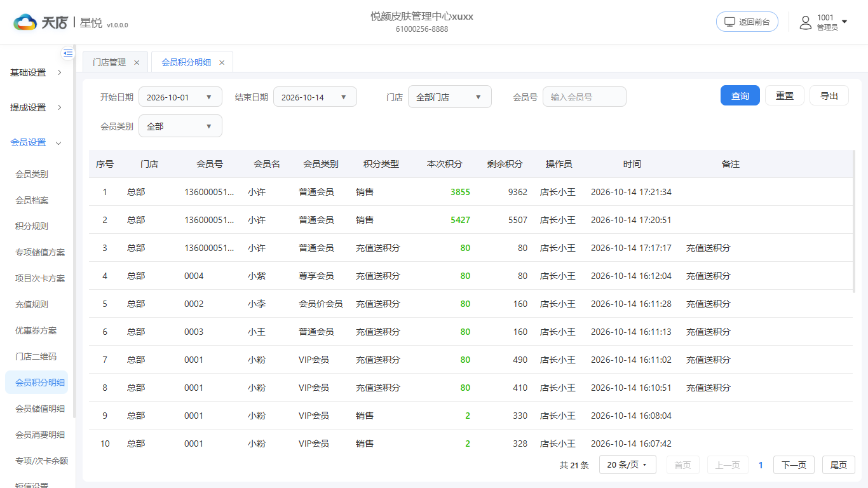Click the sidebar collapse icon

pos(68,53)
